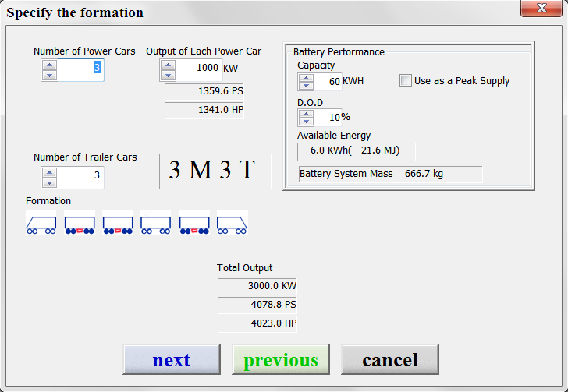Decrease battery Capacity KWH value
Viewport: 568px width, 392px height.
point(306,86)
